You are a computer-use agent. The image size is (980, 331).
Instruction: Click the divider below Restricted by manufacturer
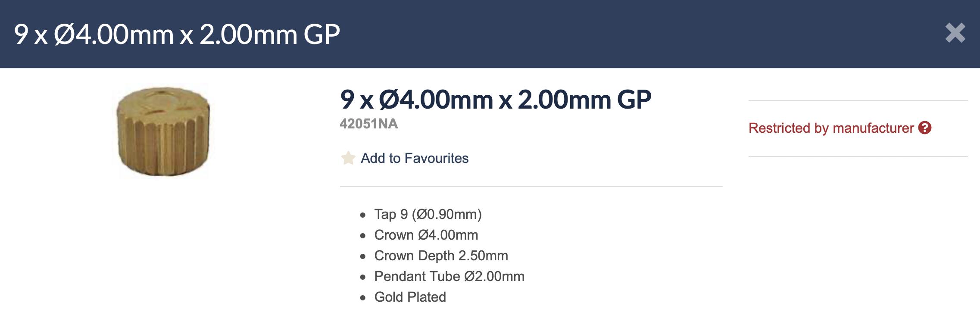tap(858, 156)
